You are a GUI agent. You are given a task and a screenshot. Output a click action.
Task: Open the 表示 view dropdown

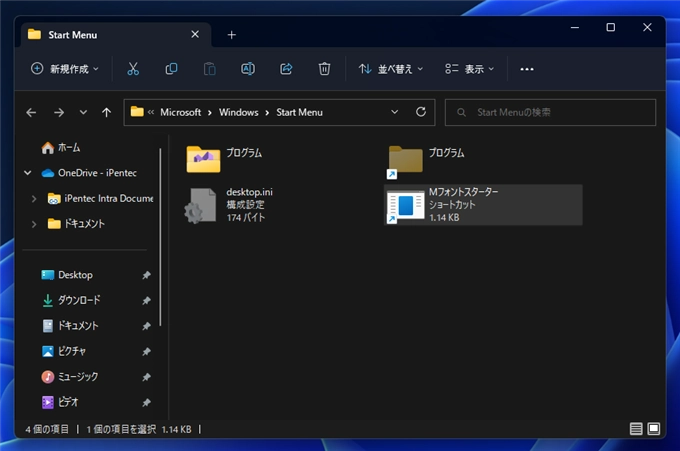point(470,69)
